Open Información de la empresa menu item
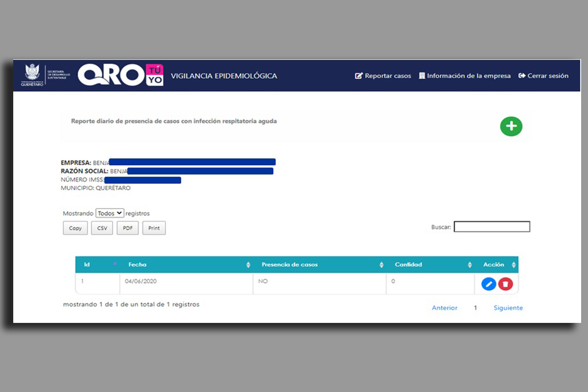This screenshot has height=392, width=588. pyautogui.click(x=465, y=76)
